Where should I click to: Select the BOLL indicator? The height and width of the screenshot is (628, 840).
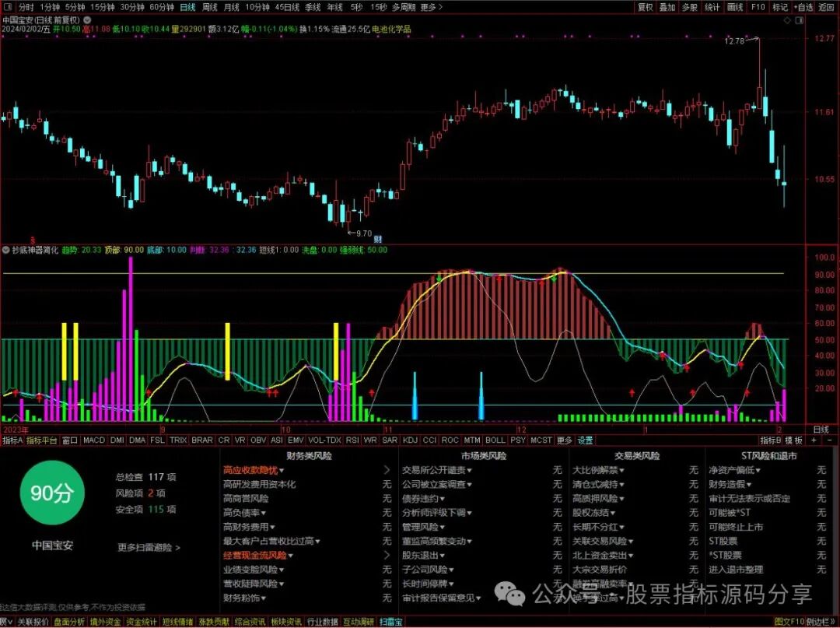(495, 440)
